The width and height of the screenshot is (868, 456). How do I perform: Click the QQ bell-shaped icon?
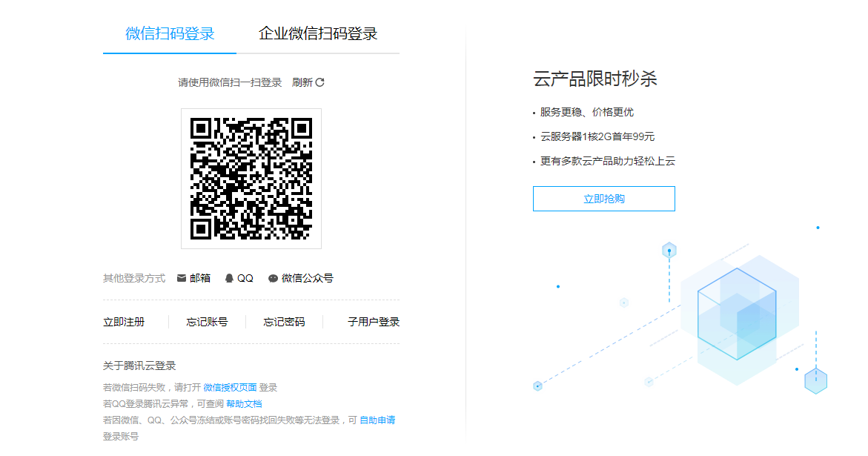point(228,278)
